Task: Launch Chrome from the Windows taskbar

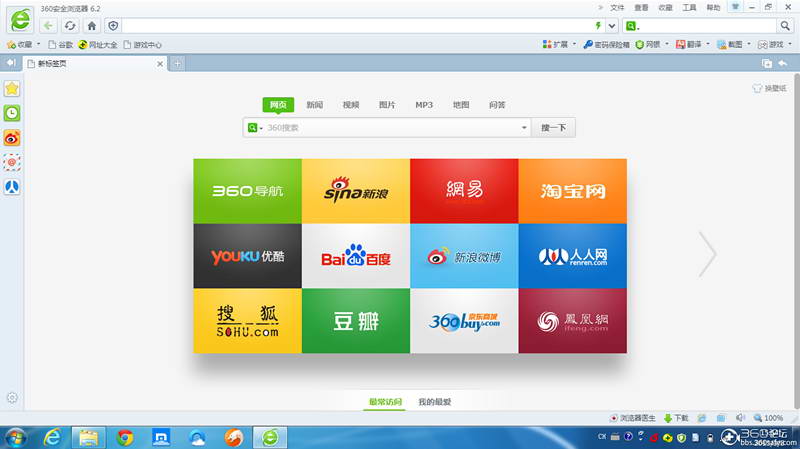Action: pos(124,437)
